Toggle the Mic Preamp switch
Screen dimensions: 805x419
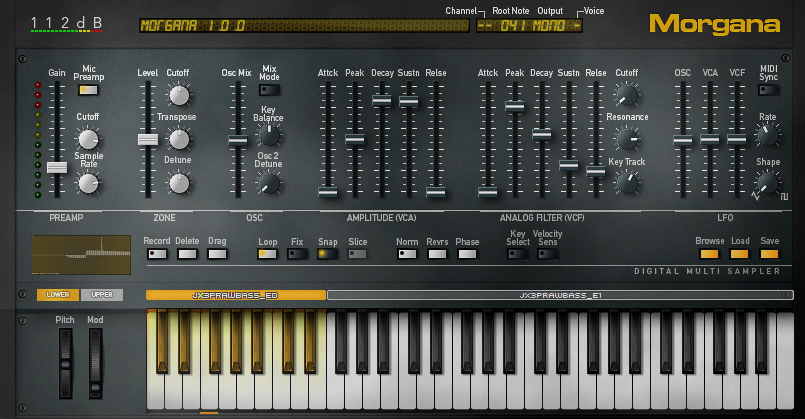click(88, 90)
